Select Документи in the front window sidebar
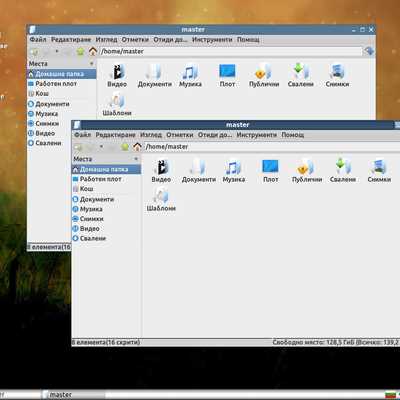 click(107, 199)
